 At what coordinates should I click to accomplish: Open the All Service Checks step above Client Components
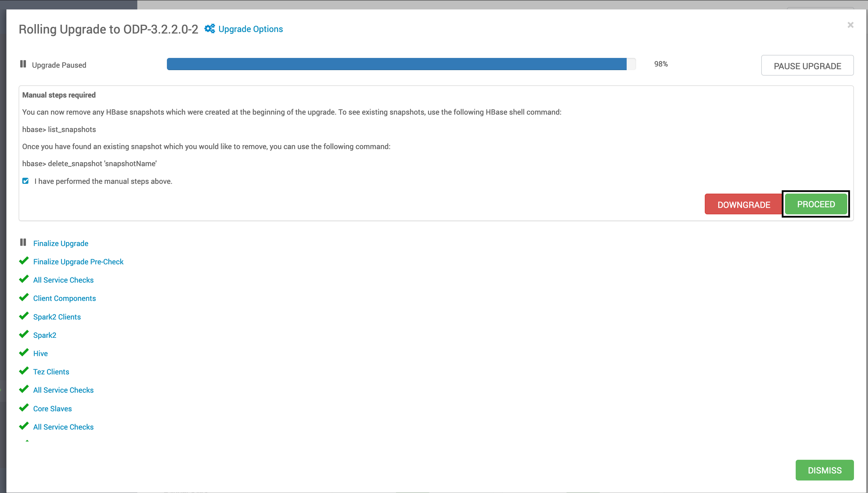[x=63, y=280]
